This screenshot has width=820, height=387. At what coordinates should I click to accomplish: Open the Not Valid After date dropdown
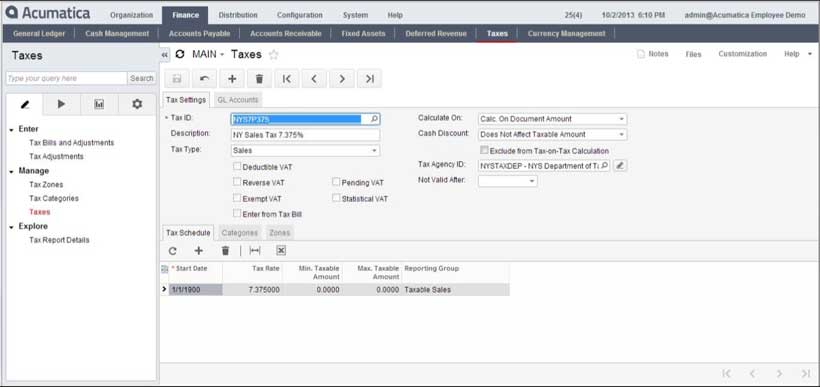pyautogui.click(x=532, y=181)
